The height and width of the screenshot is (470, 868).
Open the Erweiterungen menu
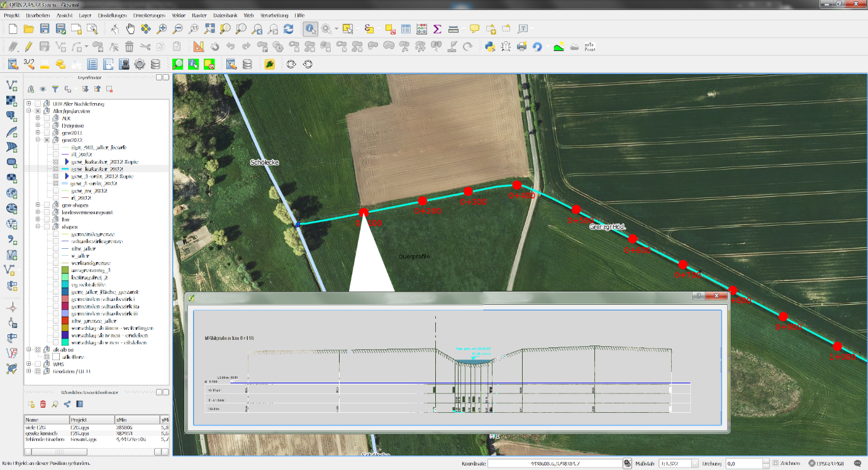click(x=149, y=14)
